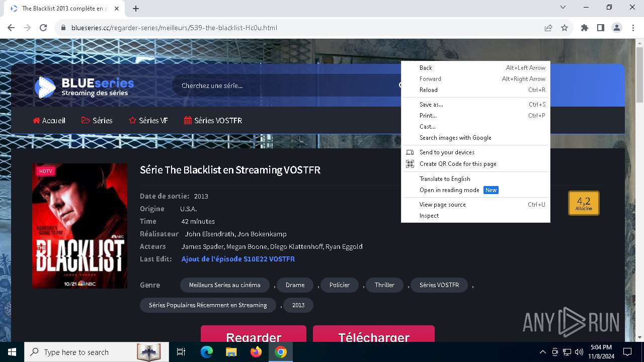Reload the page using toolbar reload icon

[x=43, y=28]
